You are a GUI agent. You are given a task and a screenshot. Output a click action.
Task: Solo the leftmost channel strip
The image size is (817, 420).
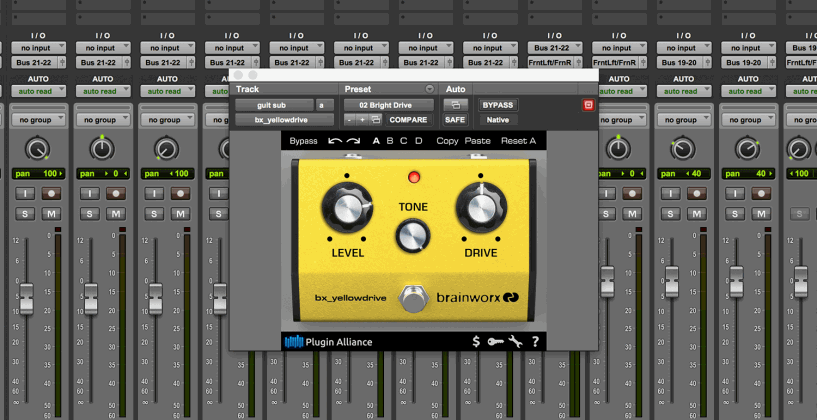click(25, 214)
